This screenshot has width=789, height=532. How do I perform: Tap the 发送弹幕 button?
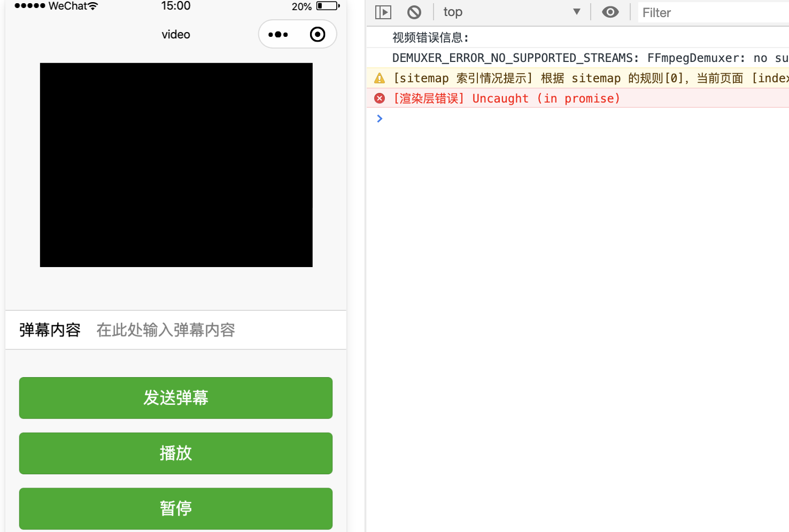tap(176, 398)
